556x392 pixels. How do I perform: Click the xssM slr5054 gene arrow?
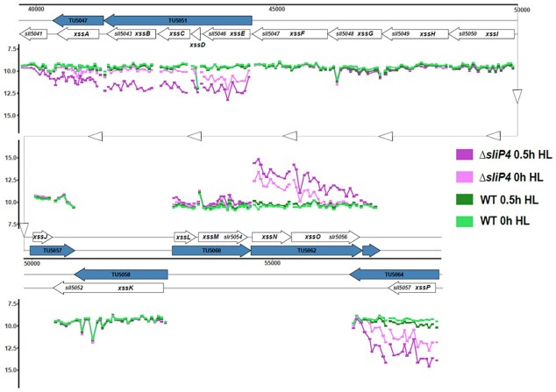[223, 237]
